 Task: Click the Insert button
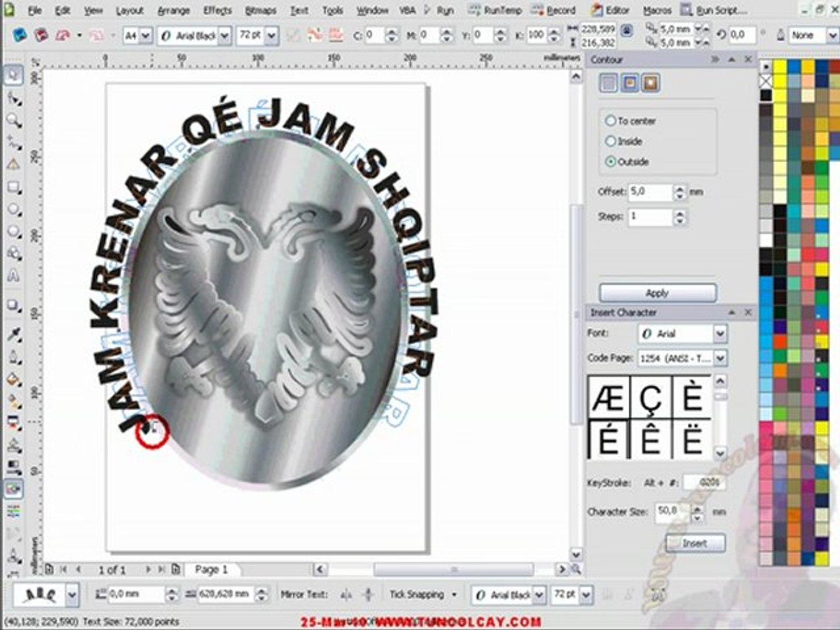click(x=695, y=543)
